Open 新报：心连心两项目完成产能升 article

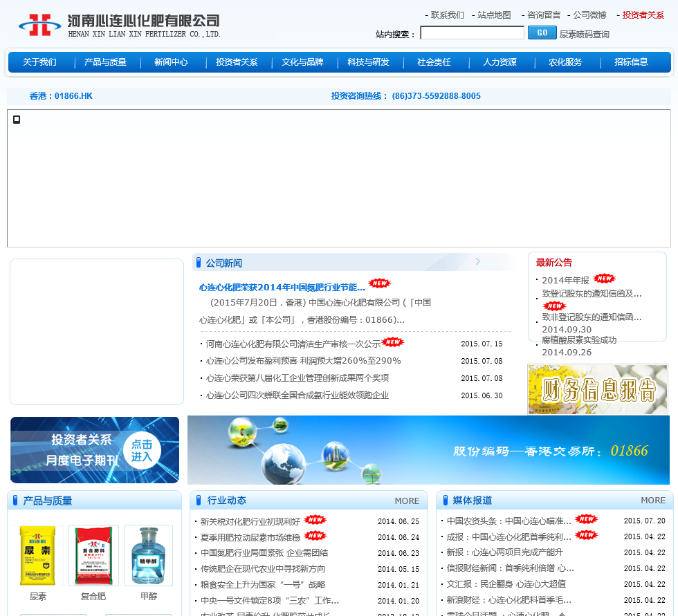coord(505,552)
